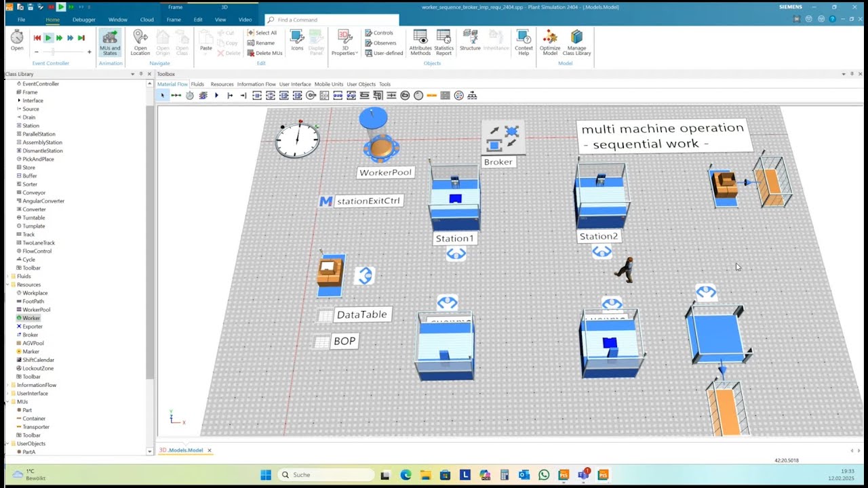Open the Event Controller dialog
The height and width of the screenshot is (488, 868).
tap(17, 41)
